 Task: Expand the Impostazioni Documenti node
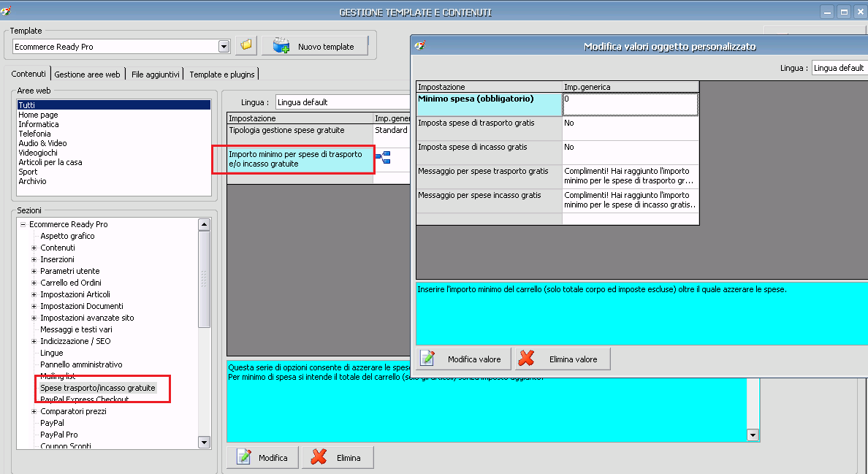34,306
